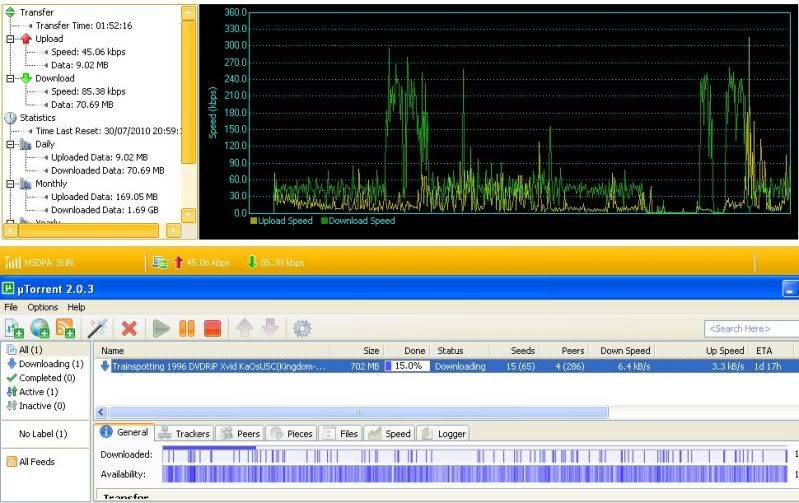Open the File menu
This screenshot has height=503, width=799.
[x=11, y=307]
